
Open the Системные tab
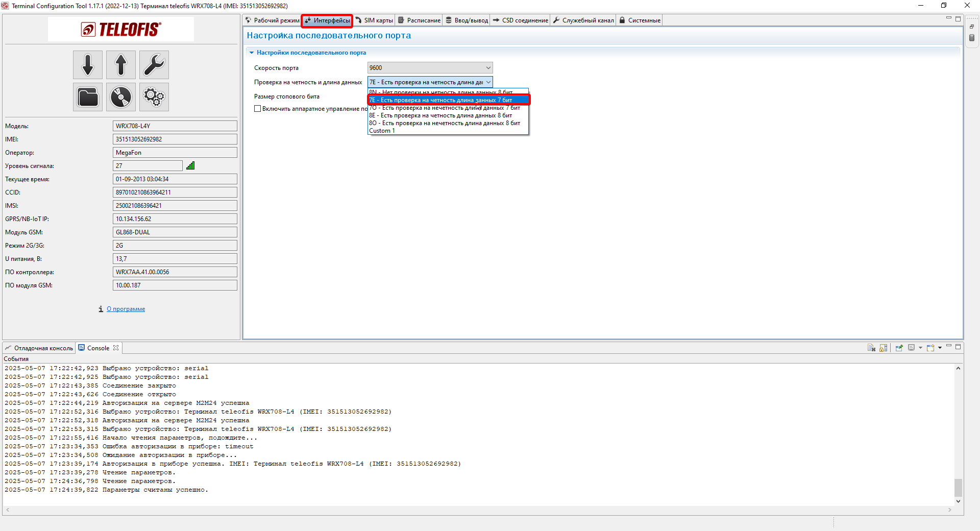tap(640, 20)
